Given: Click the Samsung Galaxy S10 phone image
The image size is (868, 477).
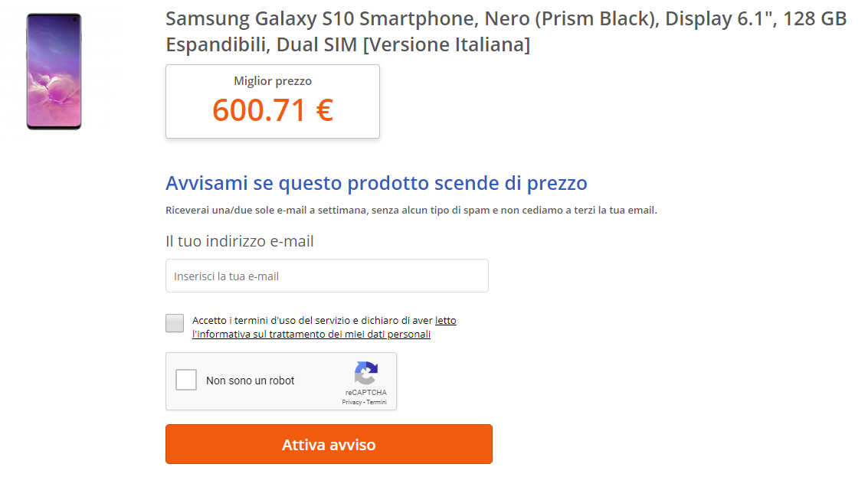Looking at the screenshot, I should click(x=54, y=71).
